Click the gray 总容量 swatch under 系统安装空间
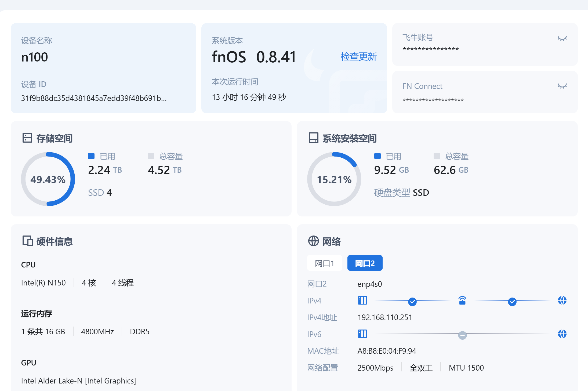 tap(437, 156)
